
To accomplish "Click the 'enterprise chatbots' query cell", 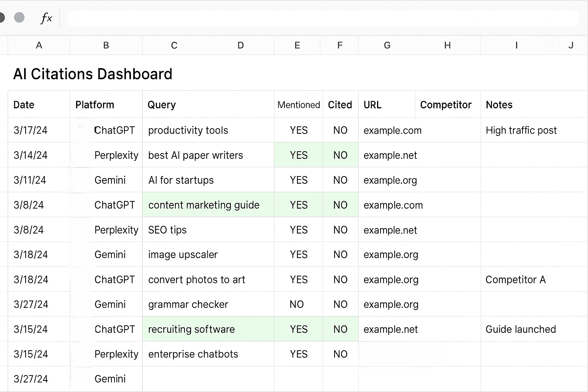I will [x=208, y=354].
